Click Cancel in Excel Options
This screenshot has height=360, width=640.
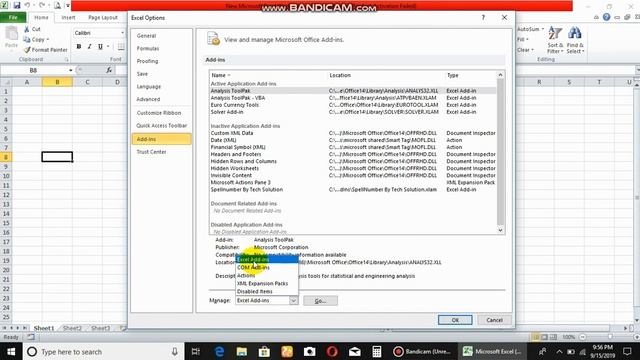pos(494,320)
